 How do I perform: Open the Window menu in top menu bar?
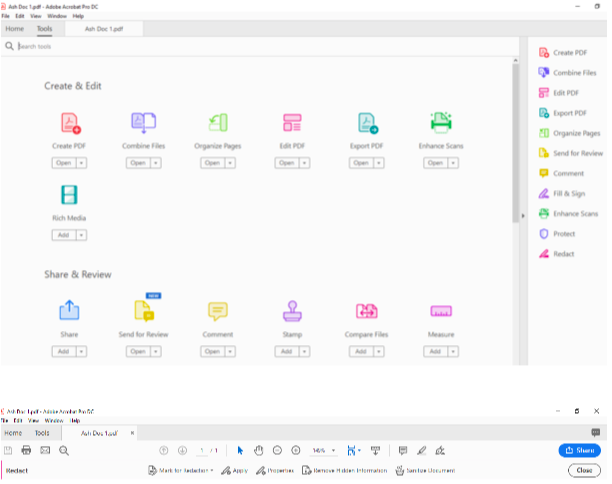56,17
